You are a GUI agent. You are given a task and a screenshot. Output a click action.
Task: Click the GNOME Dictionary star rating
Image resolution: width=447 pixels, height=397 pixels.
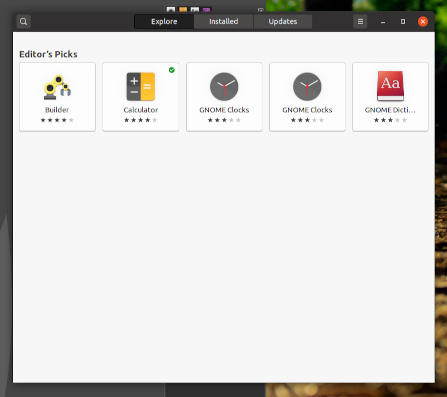coord(390,120)
